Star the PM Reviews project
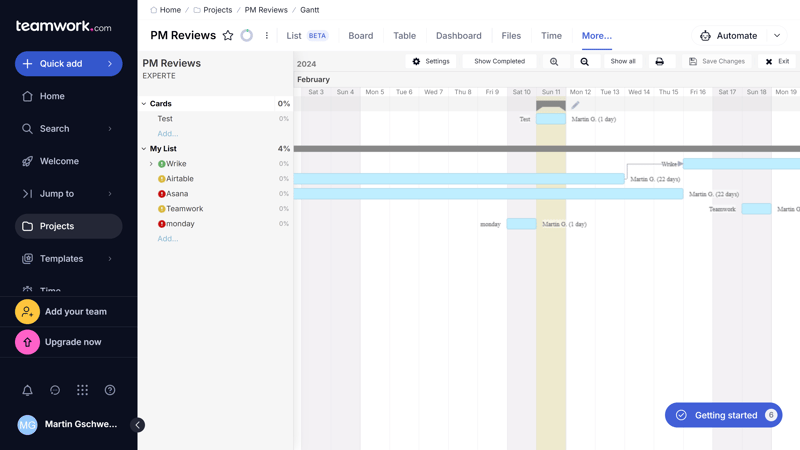The image size is (800, 450). click(x=228, y=36)
